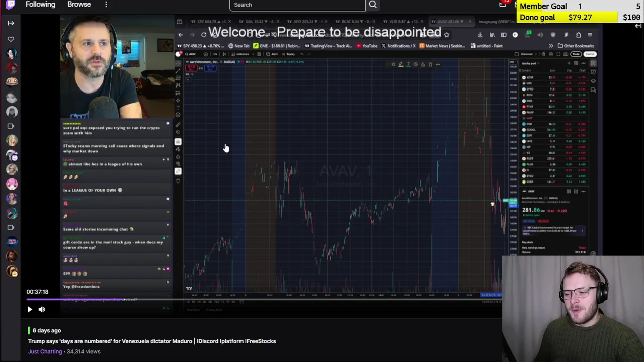The width and height of the screenshot is (644, 362).
Task: Select the GOOGL watchlist row
Action: click(x=554, y=130)
